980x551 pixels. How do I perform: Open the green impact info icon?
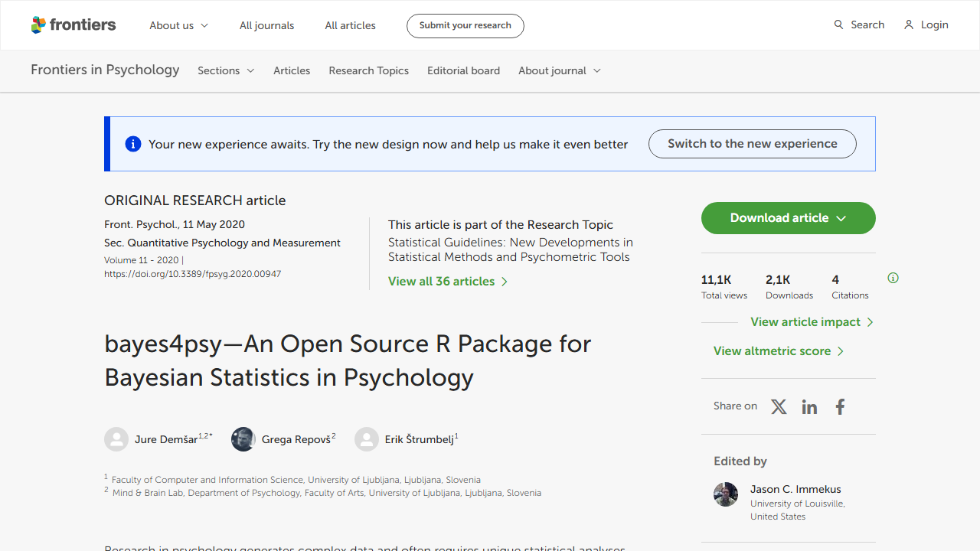pos(893,278)
